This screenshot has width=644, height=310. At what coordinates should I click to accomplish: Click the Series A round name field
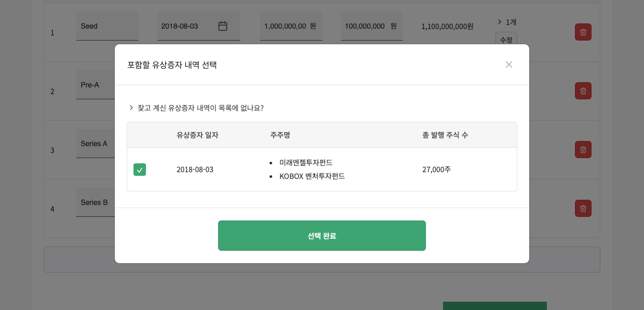(95, 144)
